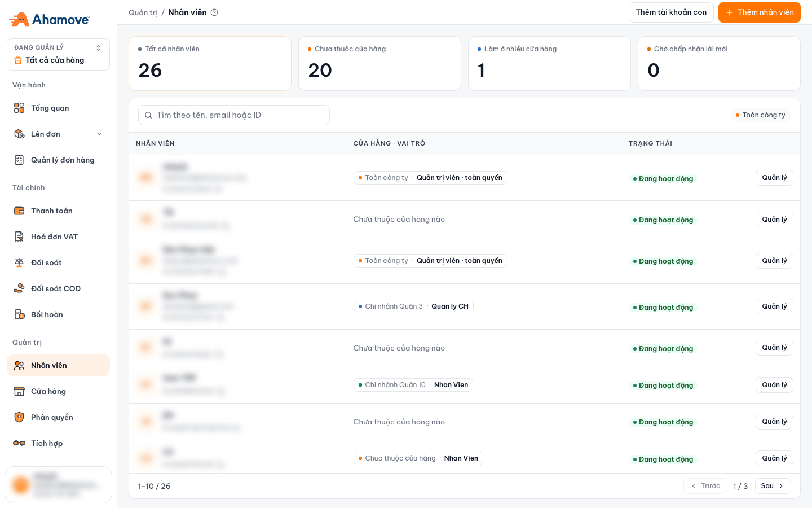Click Quản lý for Chi nhánh Quận 3 row
812x508 pixels.
click(774, 306)
